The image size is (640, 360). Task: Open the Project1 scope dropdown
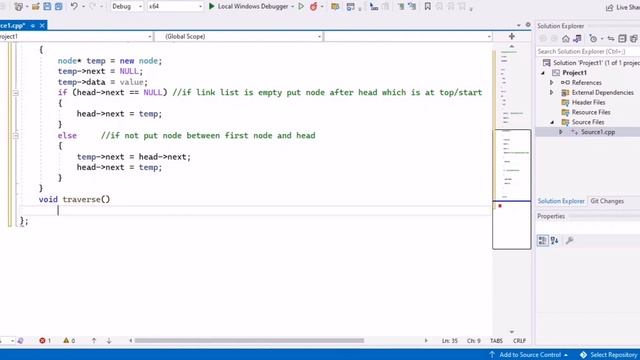coord(76,36)
